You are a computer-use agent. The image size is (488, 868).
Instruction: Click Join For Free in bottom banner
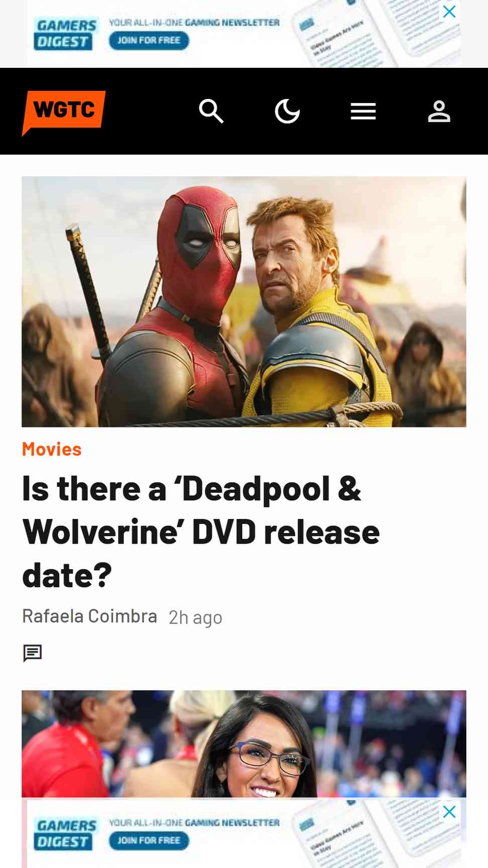149,840
